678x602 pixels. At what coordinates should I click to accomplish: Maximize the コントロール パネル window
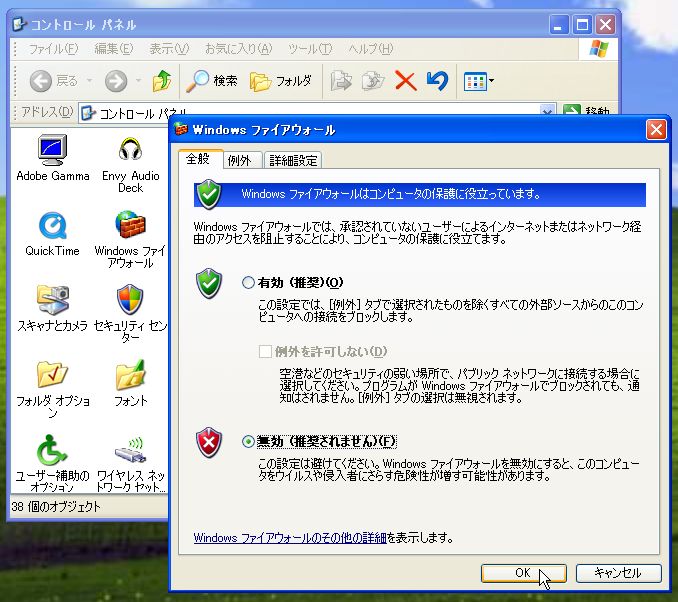582,25
